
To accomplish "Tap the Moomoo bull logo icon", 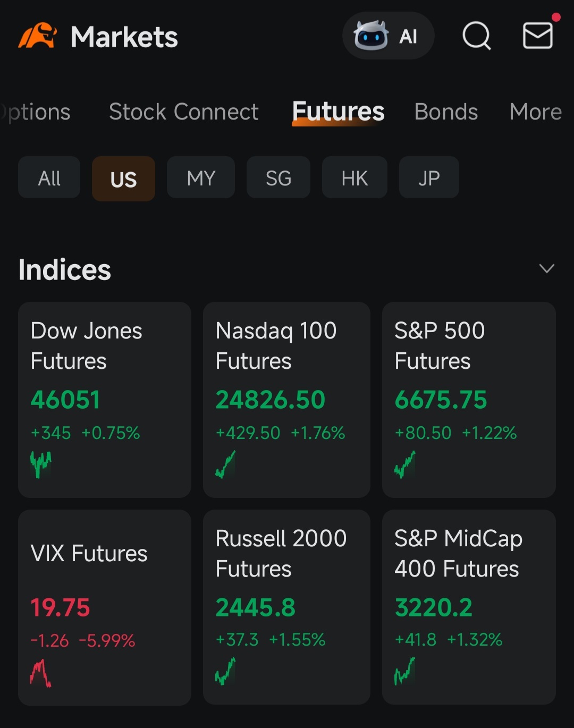I will click(38, 36).
